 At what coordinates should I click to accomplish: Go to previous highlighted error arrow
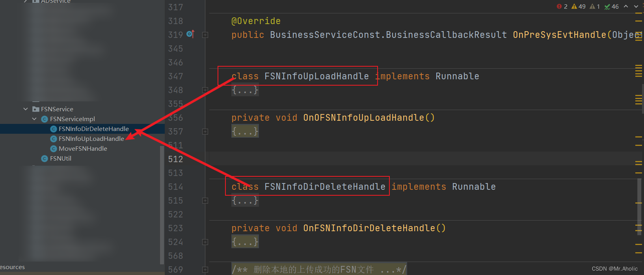(x=626, y=6)
